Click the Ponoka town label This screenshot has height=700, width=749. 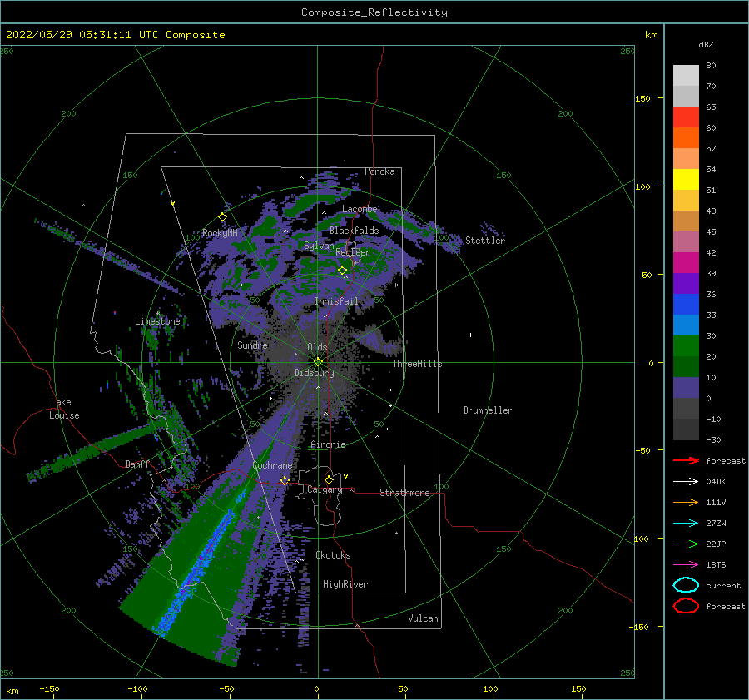[379, 171]
